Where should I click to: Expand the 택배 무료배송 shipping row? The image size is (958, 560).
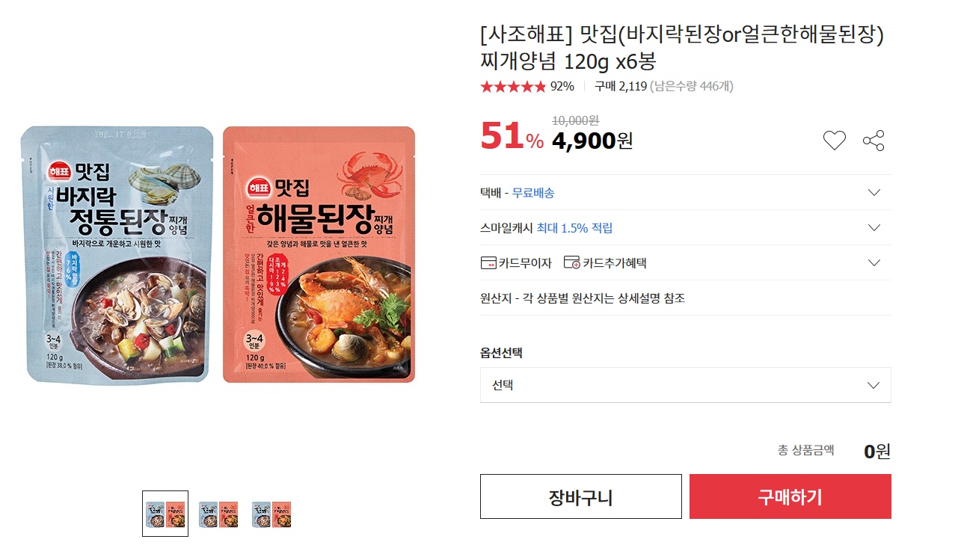point(873,193)
